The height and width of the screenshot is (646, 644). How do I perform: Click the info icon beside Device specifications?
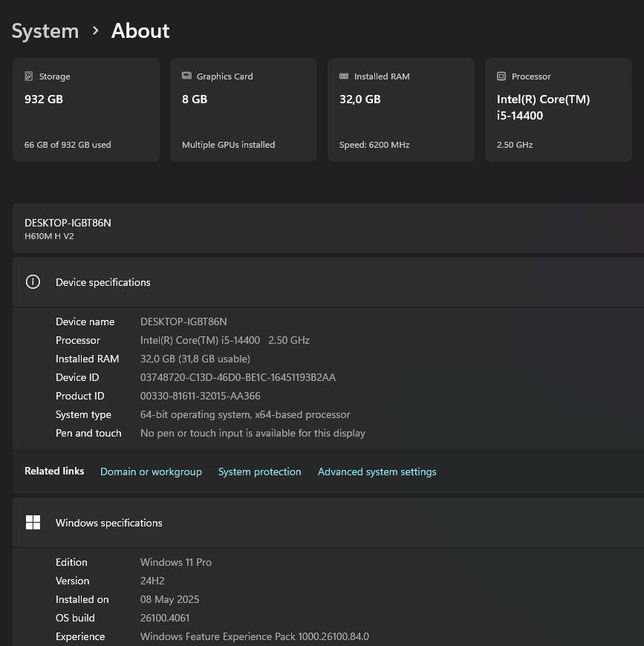click(x=33, y=282)
